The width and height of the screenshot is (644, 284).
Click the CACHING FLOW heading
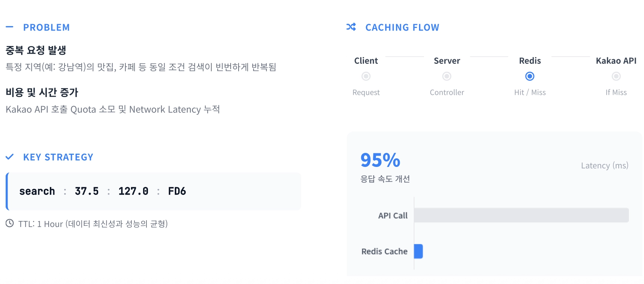click(x=402, y=28)
